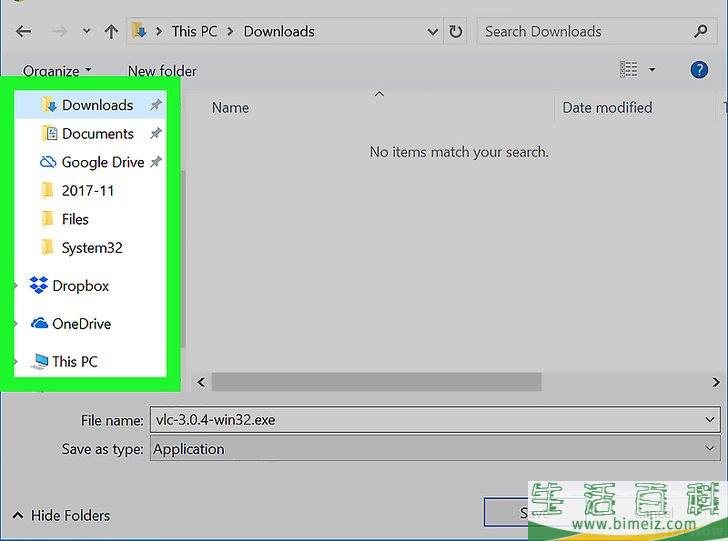Click the horizontal scrollbar right arrow
728x541 pixels.
pyautogui.click(x=716, y=382)
